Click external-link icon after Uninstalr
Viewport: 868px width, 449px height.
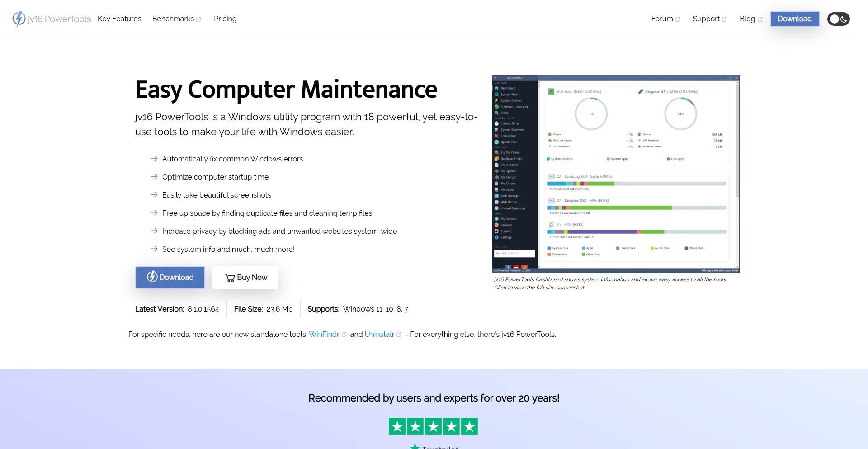399,335
